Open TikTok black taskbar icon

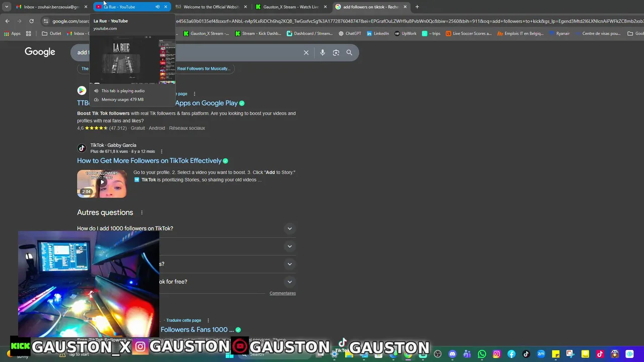526,354
